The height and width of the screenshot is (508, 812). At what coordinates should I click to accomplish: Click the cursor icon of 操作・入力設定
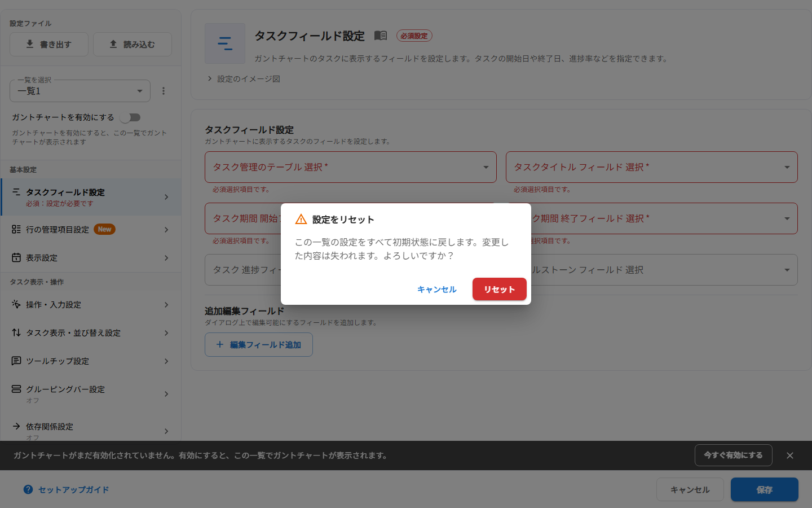(x=16, y=304)
